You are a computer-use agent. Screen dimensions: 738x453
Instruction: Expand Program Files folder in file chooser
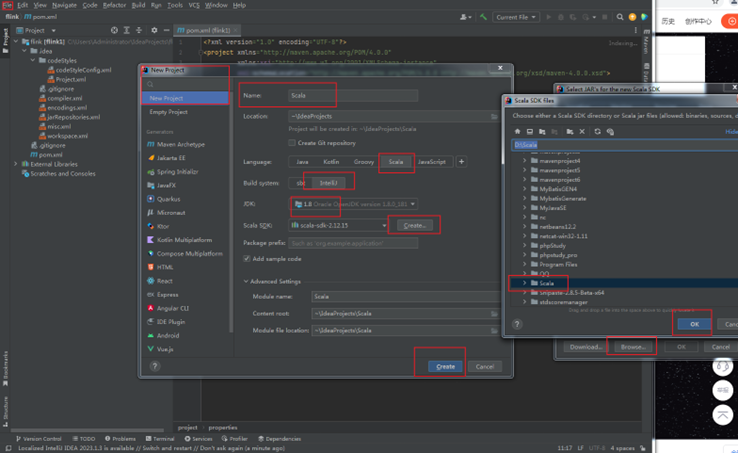524,264
